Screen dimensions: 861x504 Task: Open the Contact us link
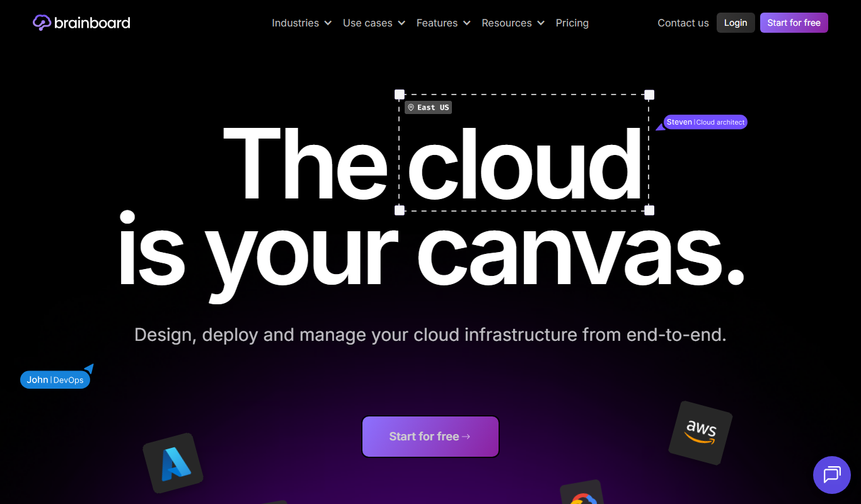[683, 23]
